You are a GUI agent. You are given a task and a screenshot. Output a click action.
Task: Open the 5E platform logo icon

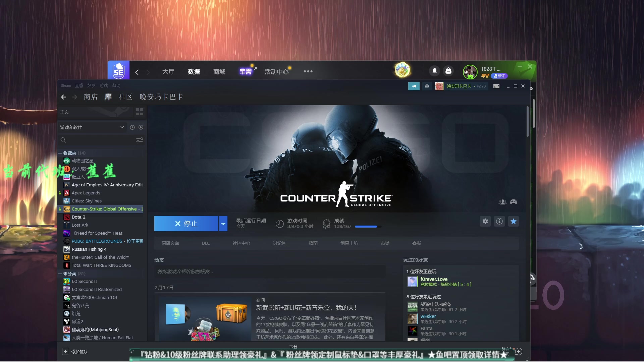click(x=118, y=70)
